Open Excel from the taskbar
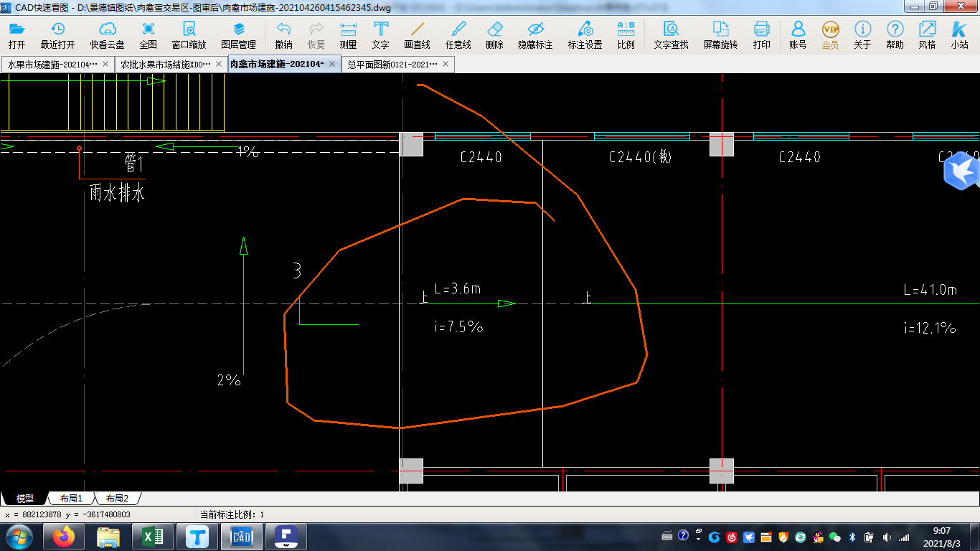This screenshot has width=980, height=551. coord(153,537)
